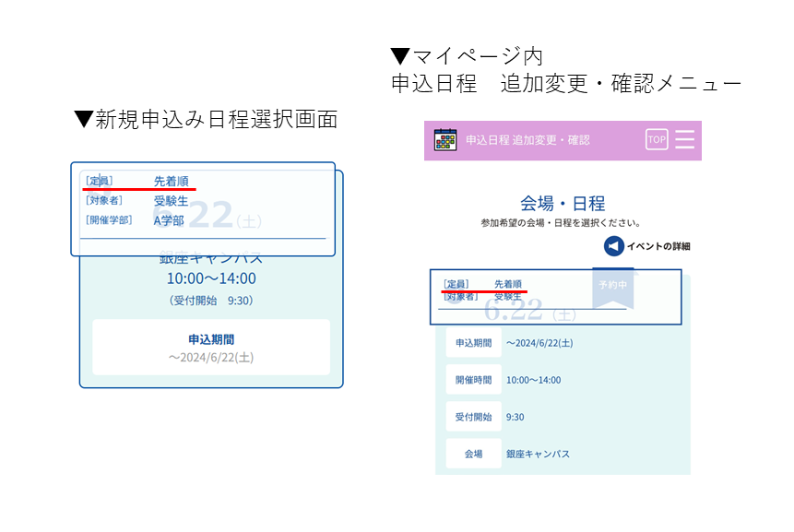
Task: Click the 予約中 ribbon badge
Action: tap(612, 288)
